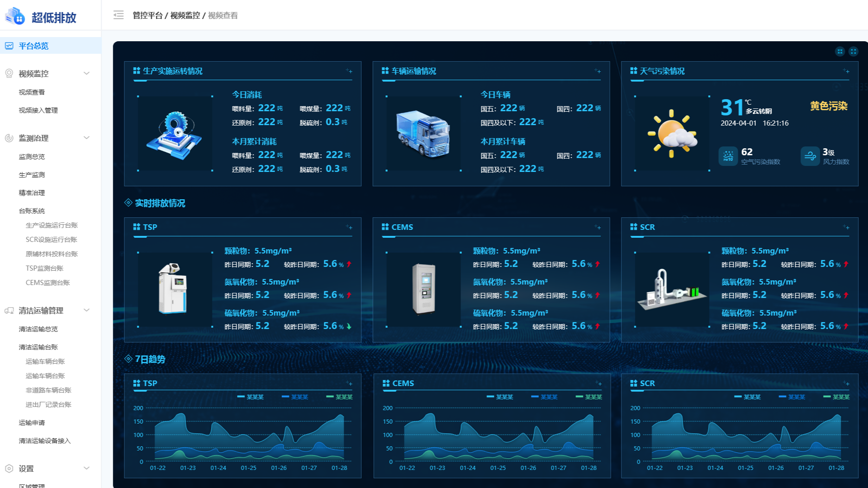Click the expand-to-fullscreen icon on dashboard
Viewport: 868px width, 488px height.
(x=853, y=51)
